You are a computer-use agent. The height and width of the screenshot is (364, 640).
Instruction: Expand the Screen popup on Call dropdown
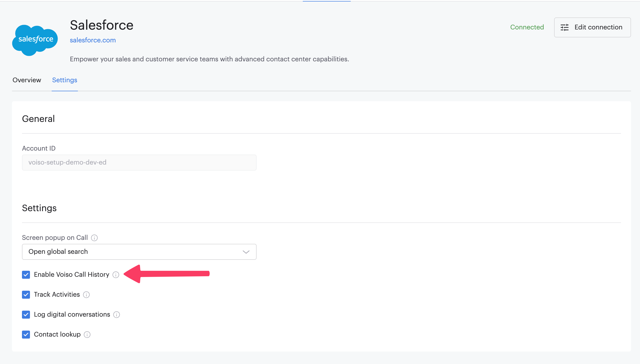(139, 252)
